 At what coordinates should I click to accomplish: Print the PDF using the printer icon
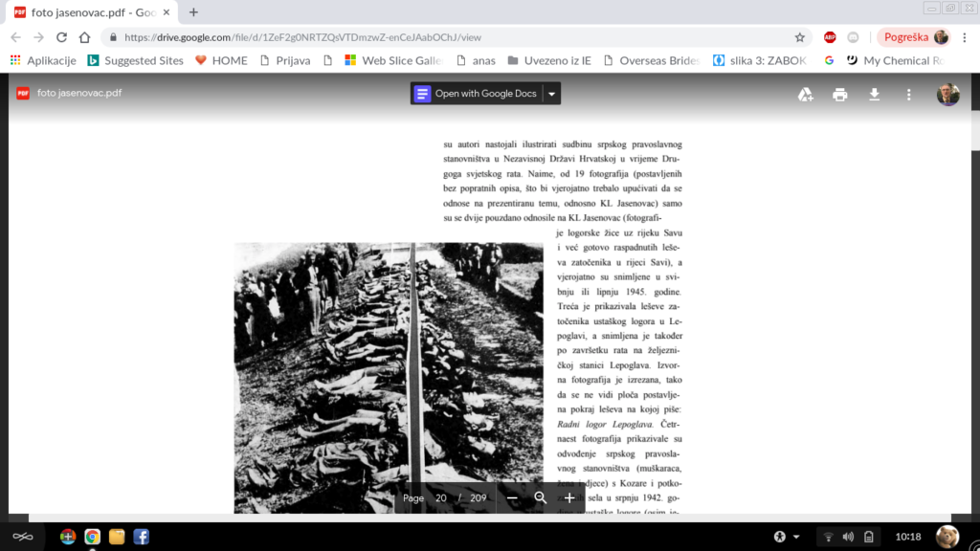click(839, 94)
